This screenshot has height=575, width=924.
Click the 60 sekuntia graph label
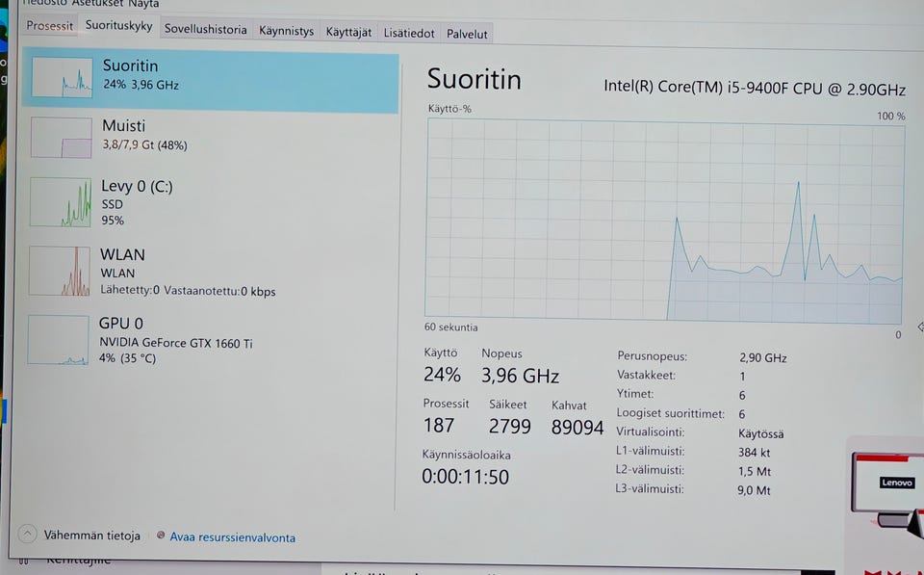450,327
